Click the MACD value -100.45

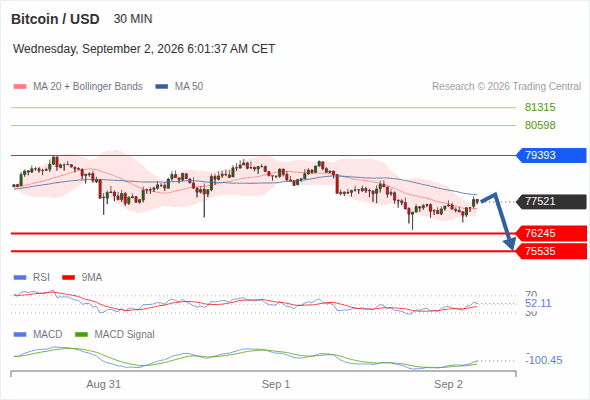point(544,360)
